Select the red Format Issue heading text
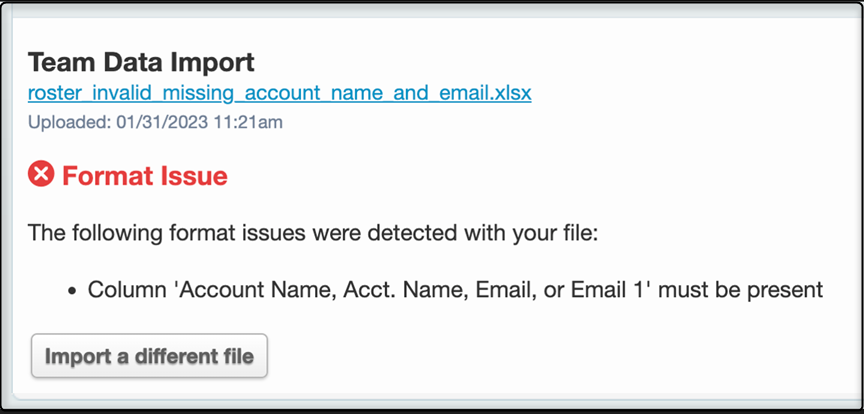This screenshot has height=414, width=864. tap(145, 177)
